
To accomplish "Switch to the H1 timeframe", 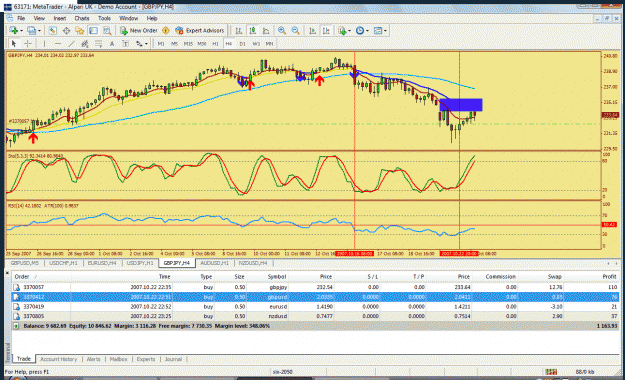I will click(x=215, y=44).
